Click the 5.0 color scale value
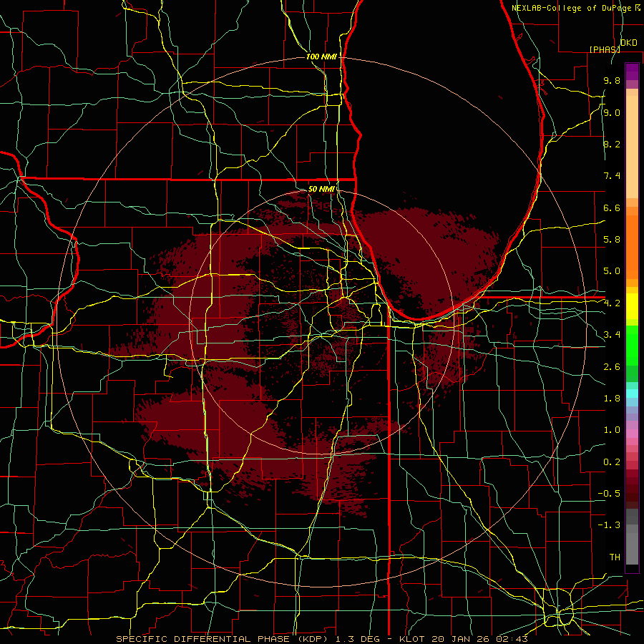The width and height of the screenshot is (644, 644). (612, 271)
